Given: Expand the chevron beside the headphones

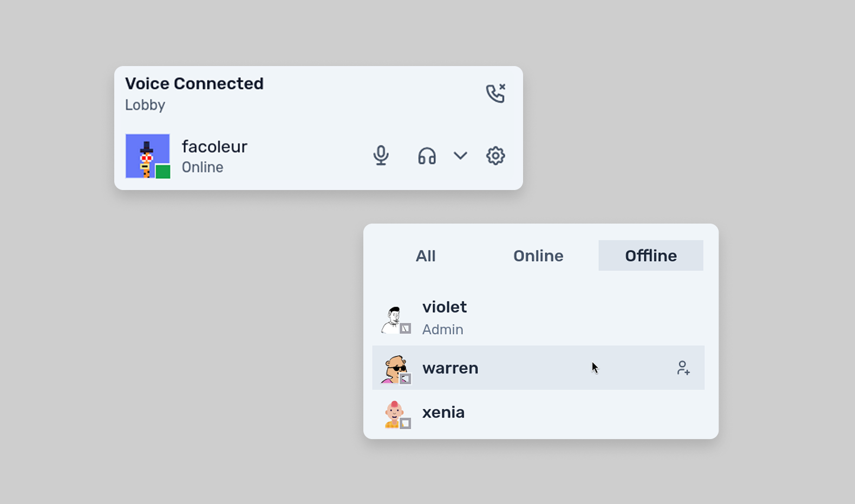Looking at the screenshot, I should tap(460, 156).
